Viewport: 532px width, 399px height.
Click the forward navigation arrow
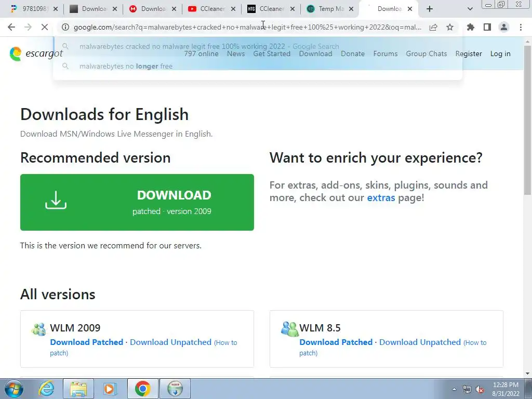pos(28,27)
